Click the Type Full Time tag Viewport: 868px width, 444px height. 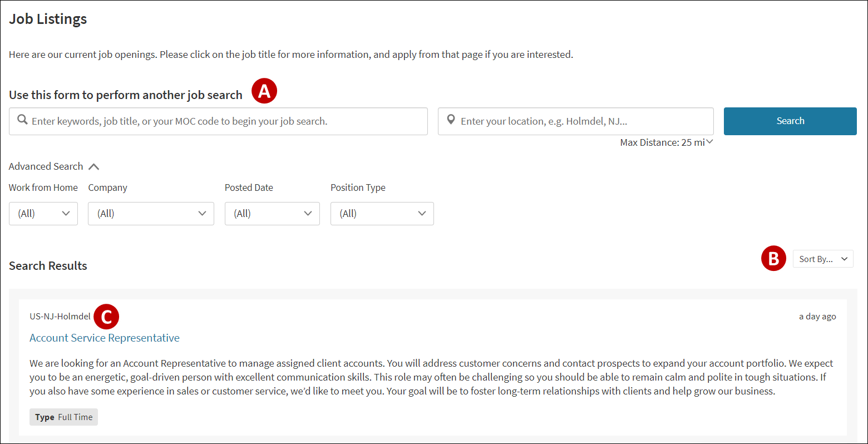pos(64,417)
